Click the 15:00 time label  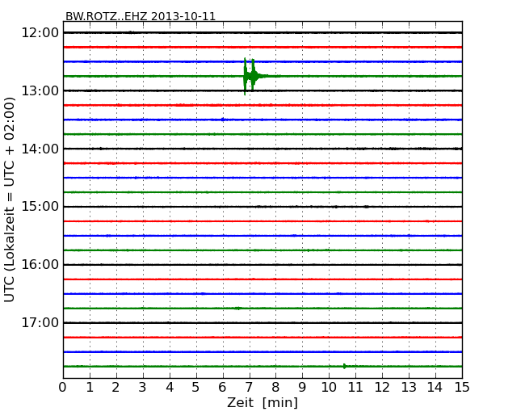coord(40,207)
